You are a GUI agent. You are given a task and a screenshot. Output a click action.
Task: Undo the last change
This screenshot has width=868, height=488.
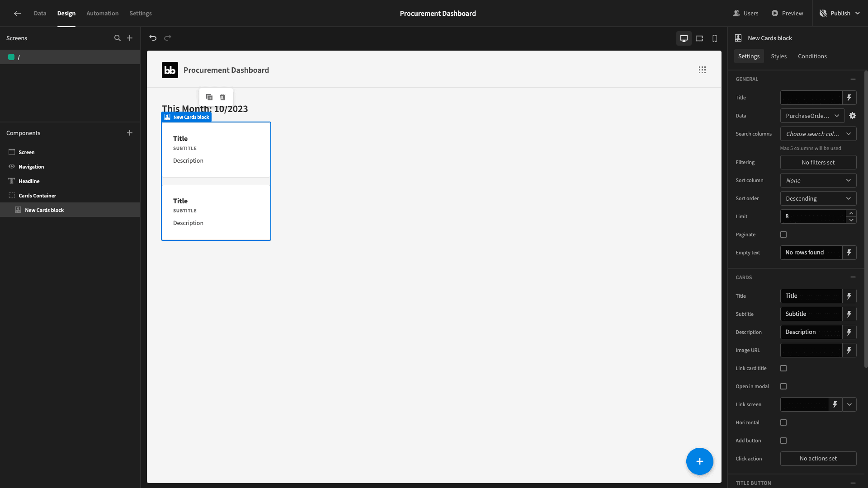pyautogui.click(x=153, y=38)
